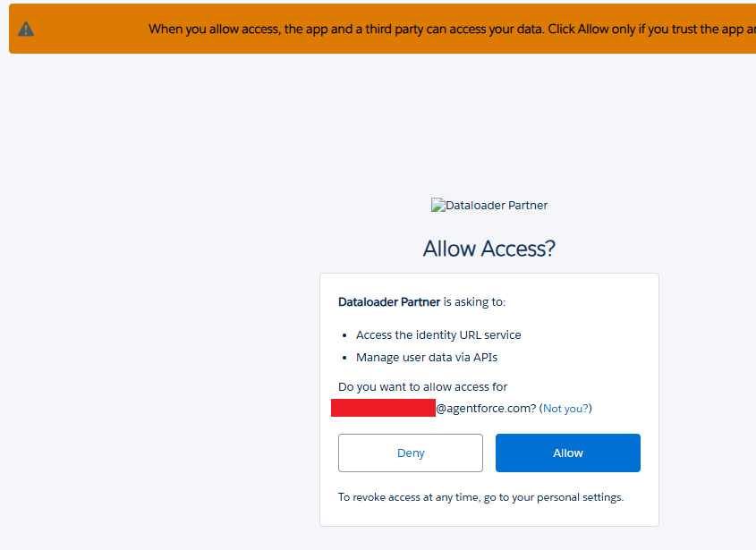This screenshot has width=756, height=550.
Task: Click bold 'Dataloader Partner' text in card
Action: [389, 301]
